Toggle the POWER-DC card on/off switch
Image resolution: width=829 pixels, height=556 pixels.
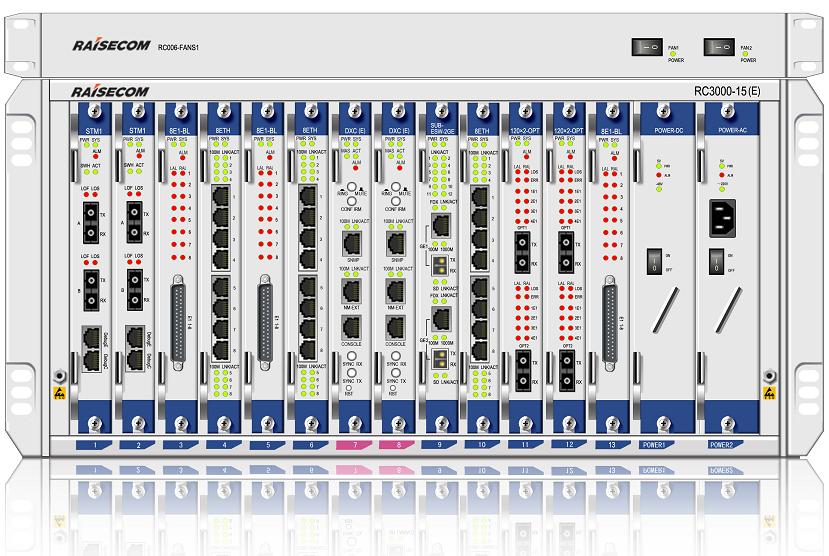click(x=653, y=261)
